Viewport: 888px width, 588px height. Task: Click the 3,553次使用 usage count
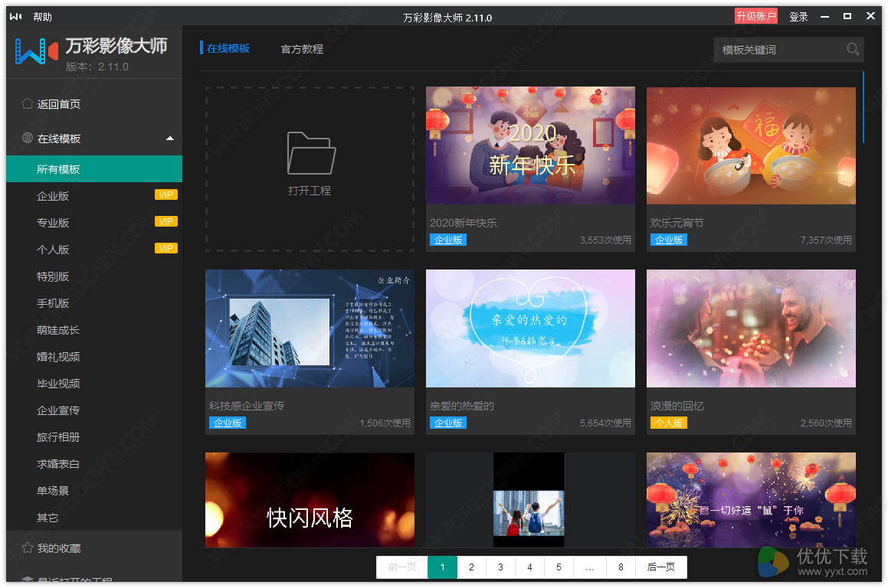pyautogui.click(x=605, y=240)
